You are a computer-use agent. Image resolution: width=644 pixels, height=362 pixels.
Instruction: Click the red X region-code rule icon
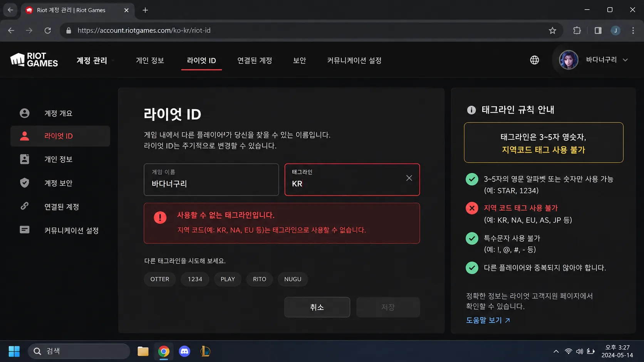(472, 208)
